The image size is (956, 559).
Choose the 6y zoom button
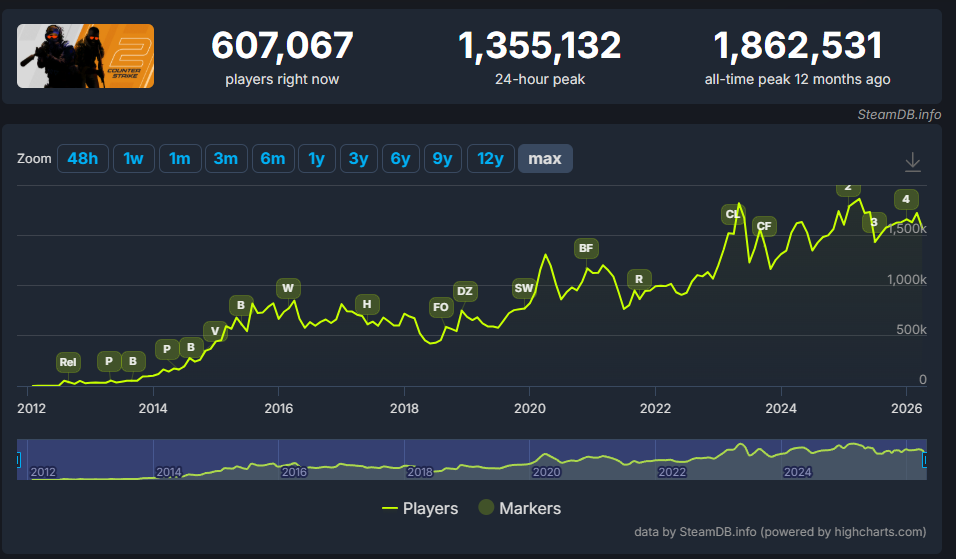(x=401, y=158)
